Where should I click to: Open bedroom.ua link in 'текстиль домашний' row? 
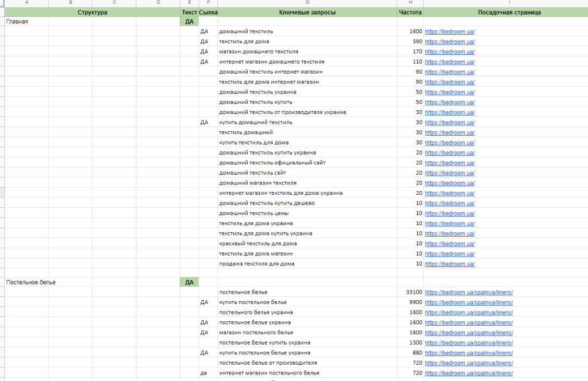point(449,132)
